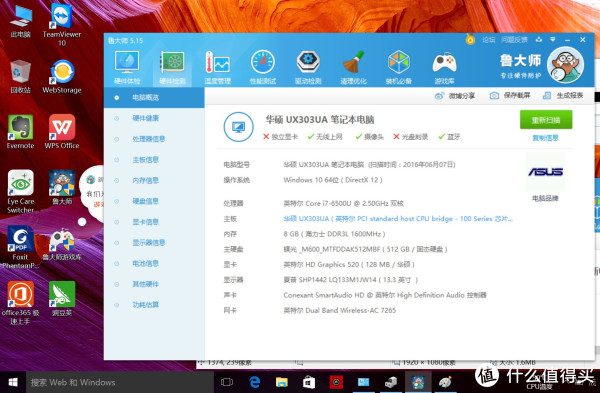Open 鲁大师游戏库 desktop shortcut
The image size is (600, 393).
click(62, 245)
